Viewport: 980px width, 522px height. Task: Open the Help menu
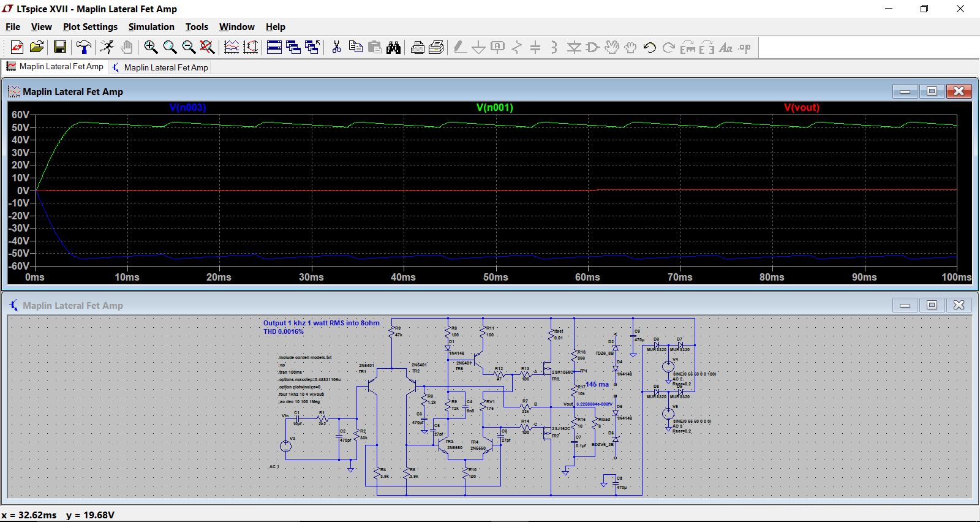coord(276,27)
